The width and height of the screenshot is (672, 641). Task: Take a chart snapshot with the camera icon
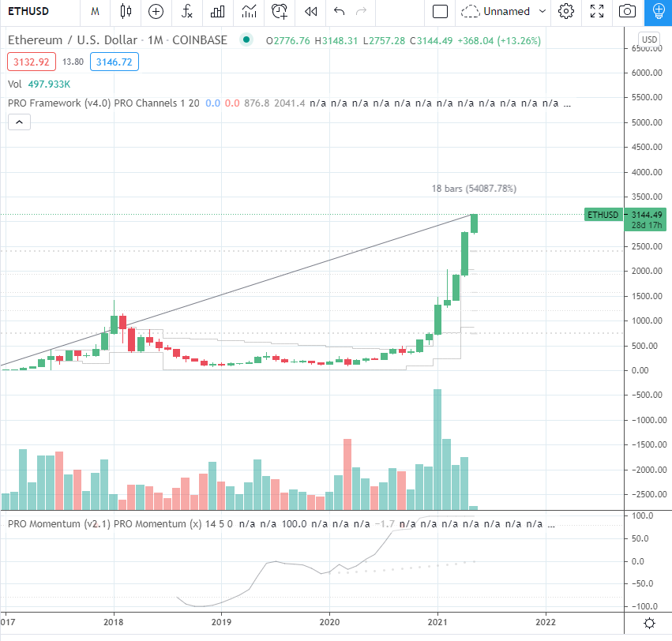pos(627,11)
